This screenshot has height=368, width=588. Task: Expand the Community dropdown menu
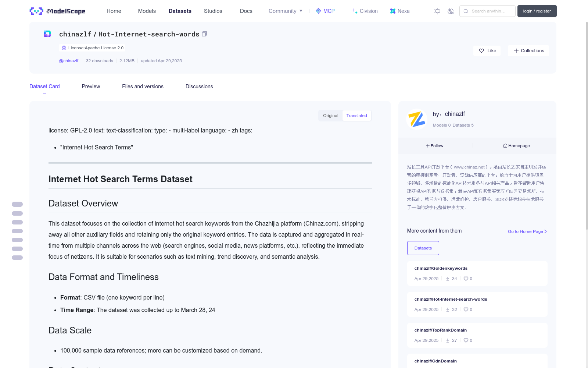286,11
